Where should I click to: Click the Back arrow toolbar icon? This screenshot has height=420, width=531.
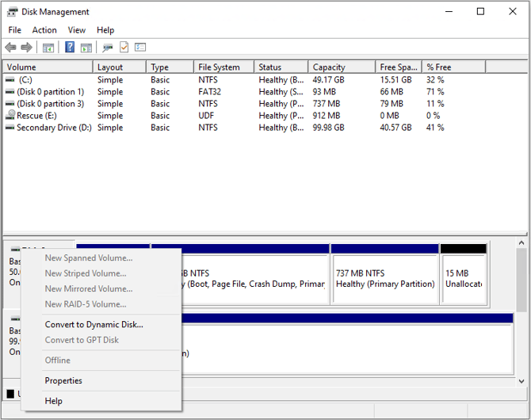10,48
